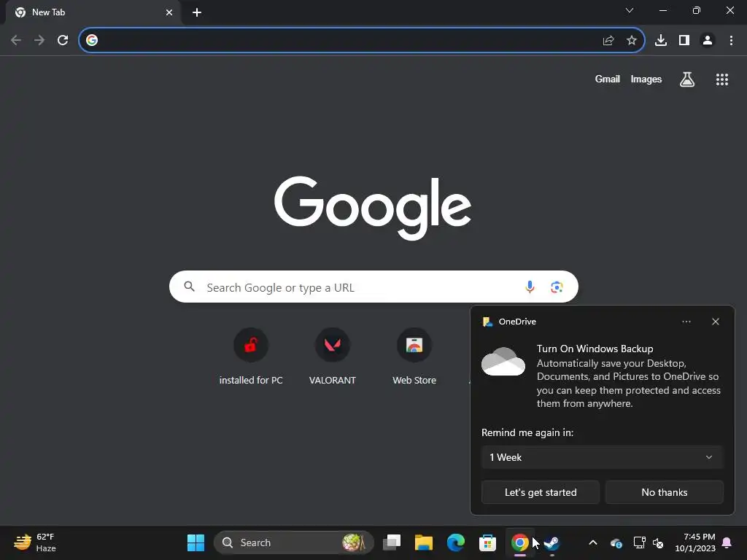Viewport: 747px width, 560px height.
Task: Start voice search with microphone icon
Action: (x=530, y=287)
